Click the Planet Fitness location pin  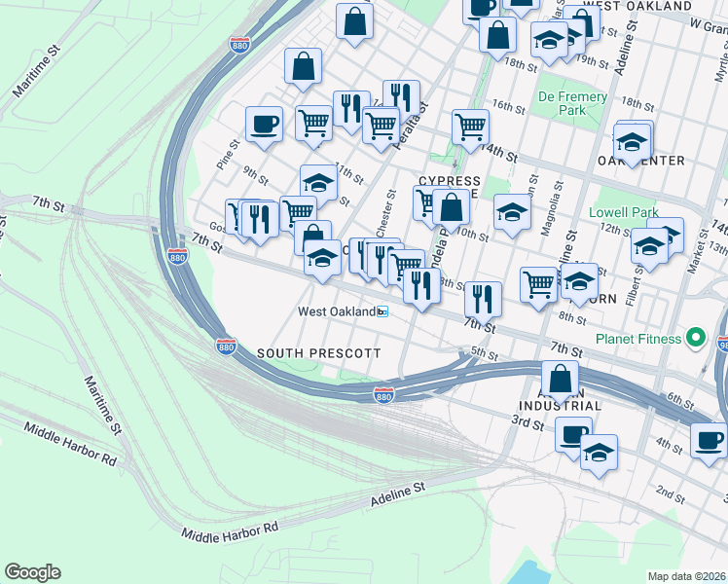[695, 339]
